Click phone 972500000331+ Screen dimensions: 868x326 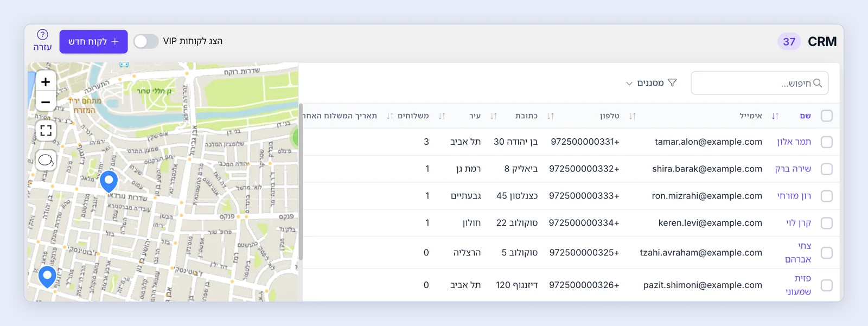coord(585,142)
